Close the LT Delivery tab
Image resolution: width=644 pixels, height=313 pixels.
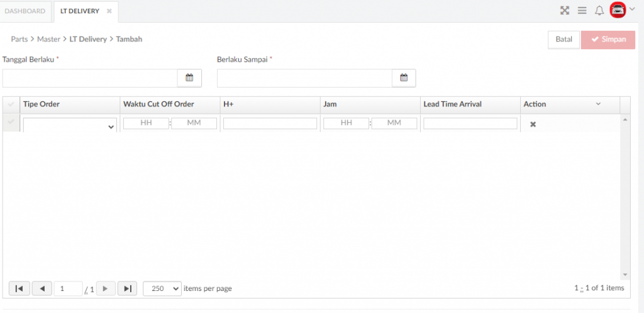click(x=109, y=11)
